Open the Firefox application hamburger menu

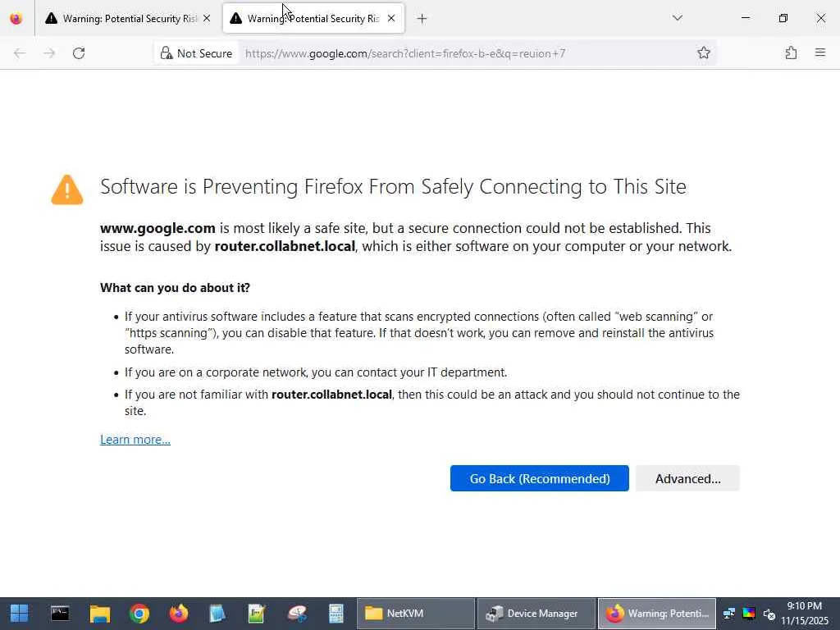coord(819,53)
